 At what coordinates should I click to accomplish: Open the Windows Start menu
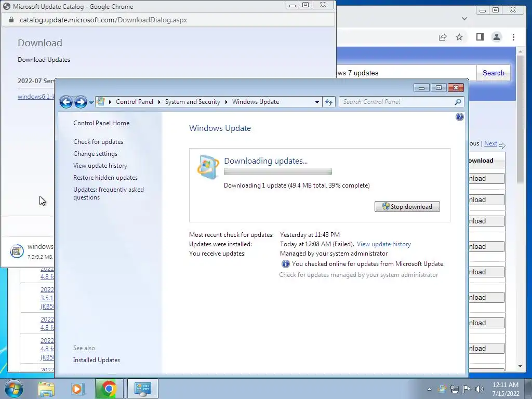point(14,389)
